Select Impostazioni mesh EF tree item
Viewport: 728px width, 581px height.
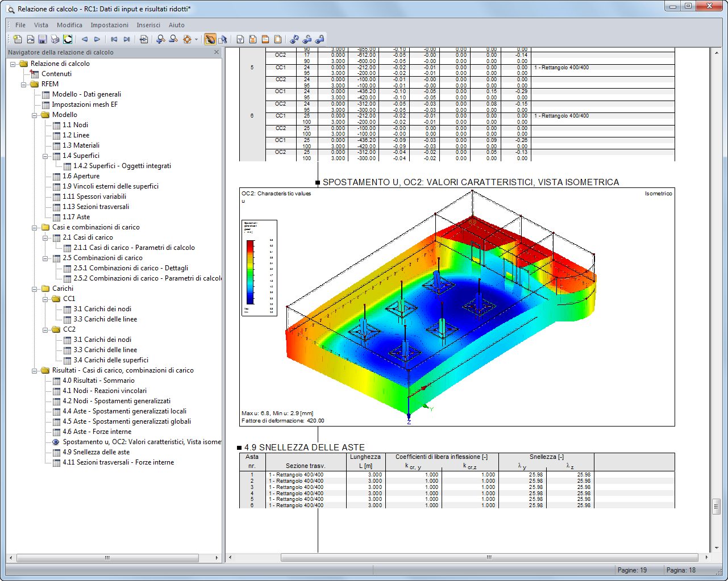85,105
